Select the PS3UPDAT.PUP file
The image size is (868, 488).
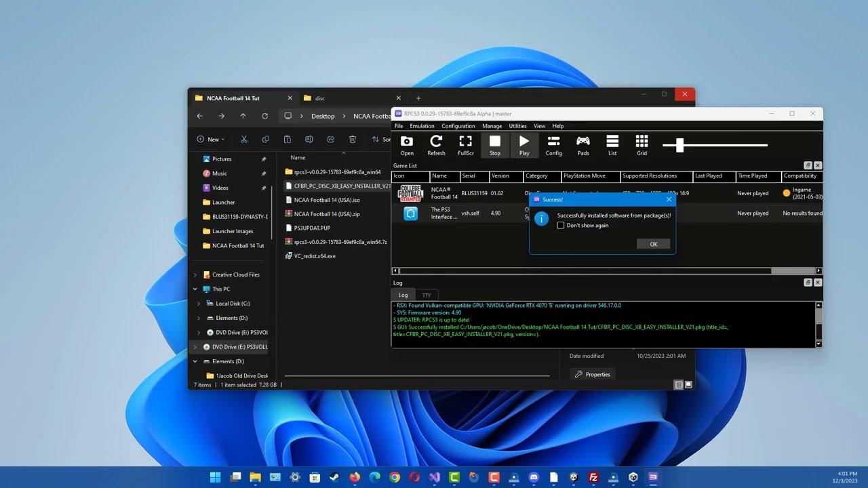point(313,228)
